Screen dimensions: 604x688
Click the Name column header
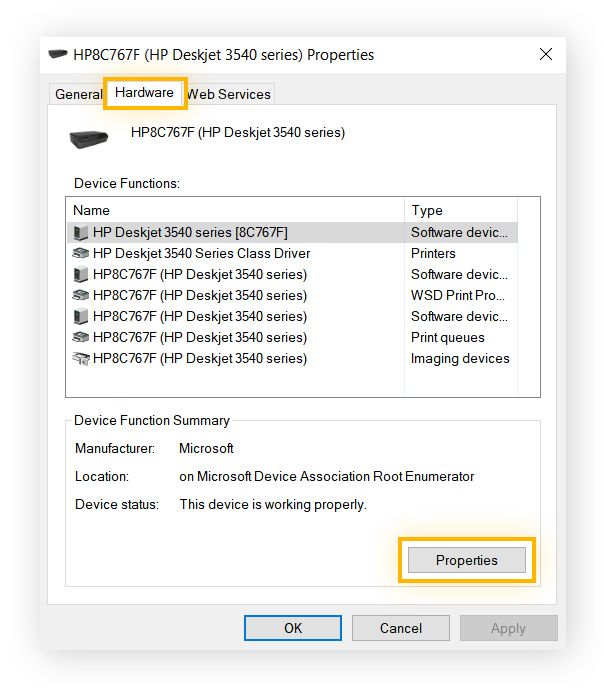tap(235, 210)
